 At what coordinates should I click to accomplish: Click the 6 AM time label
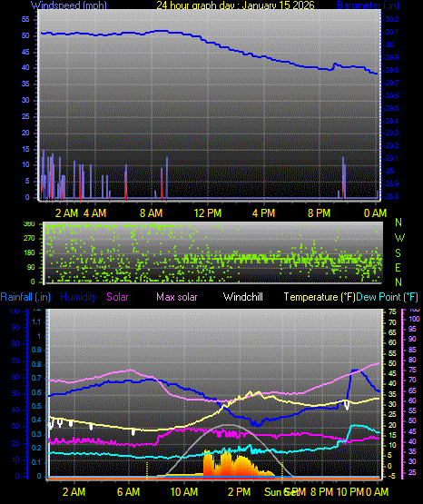129,492
